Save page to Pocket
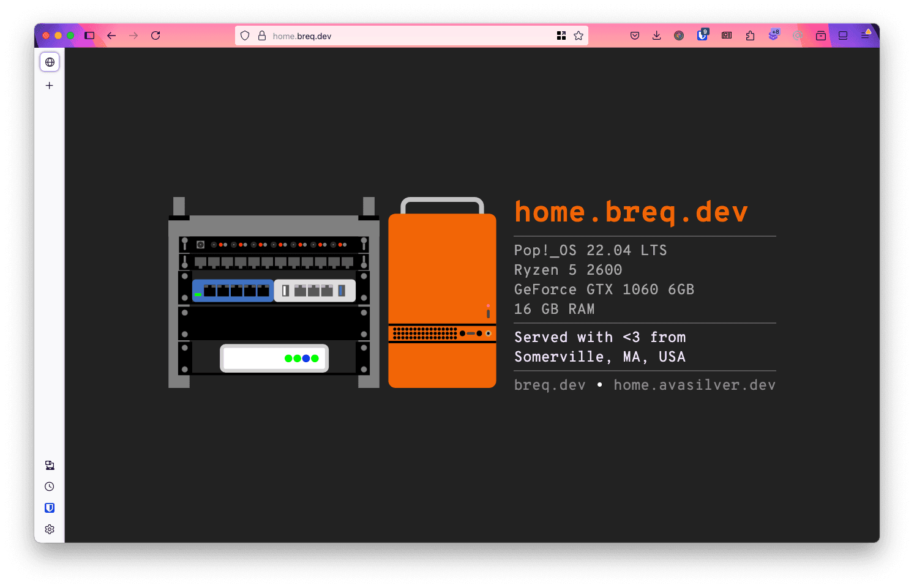 point(635,35)
